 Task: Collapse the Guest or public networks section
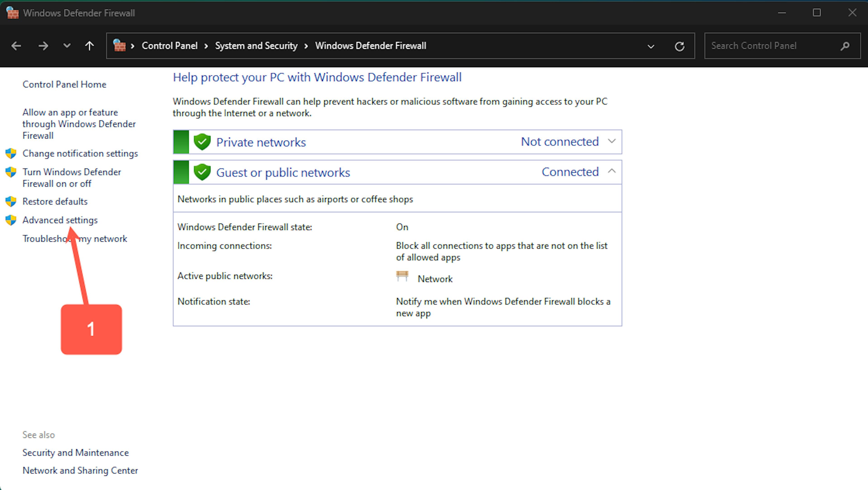[x=612, y=172]
